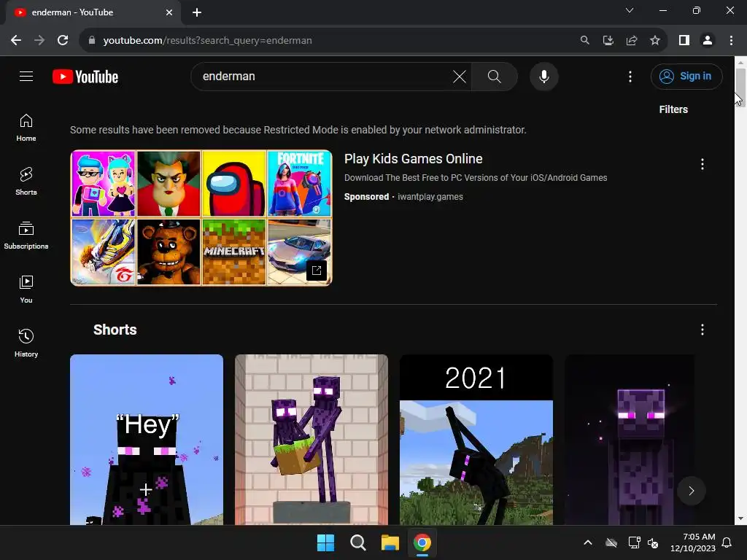Click the YouTube logo
747x560 pixels.
[x=85, y=77]
